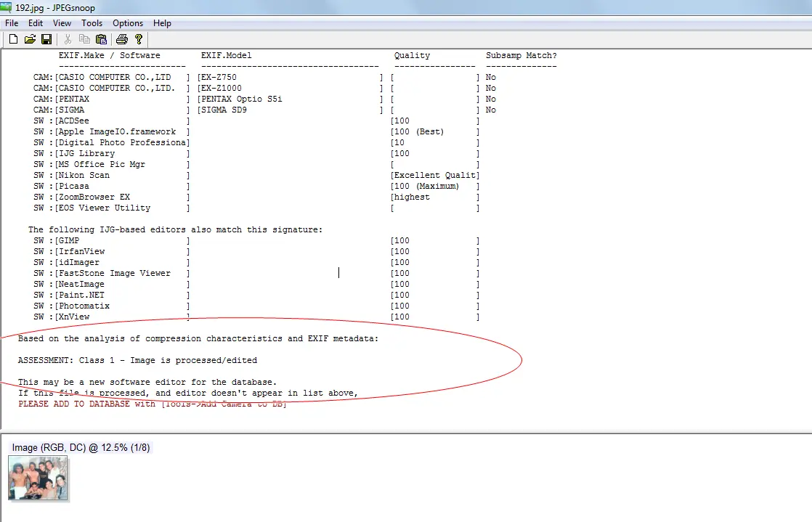The width and height of the screenshot is (812, 522).
Task: Click the 'EX-Z750' model entry
Action: (219, 77)
